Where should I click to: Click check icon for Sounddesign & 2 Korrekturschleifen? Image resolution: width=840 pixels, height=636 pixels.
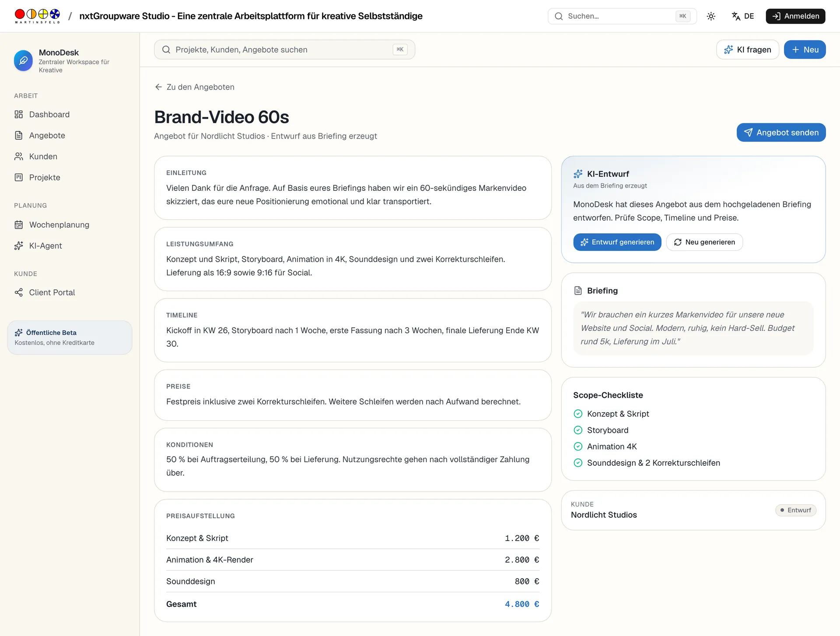[578, 463]
